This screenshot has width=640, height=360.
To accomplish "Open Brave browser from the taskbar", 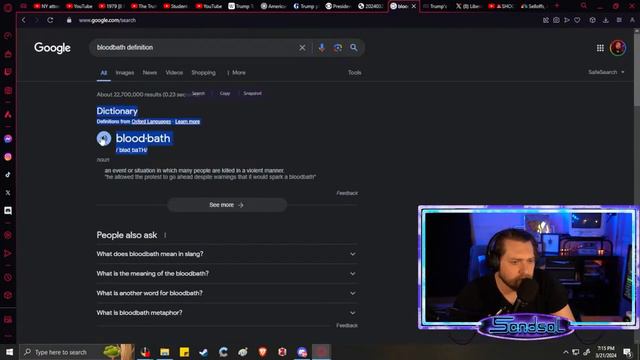I will pyautogui.click(x=262, y=352).
